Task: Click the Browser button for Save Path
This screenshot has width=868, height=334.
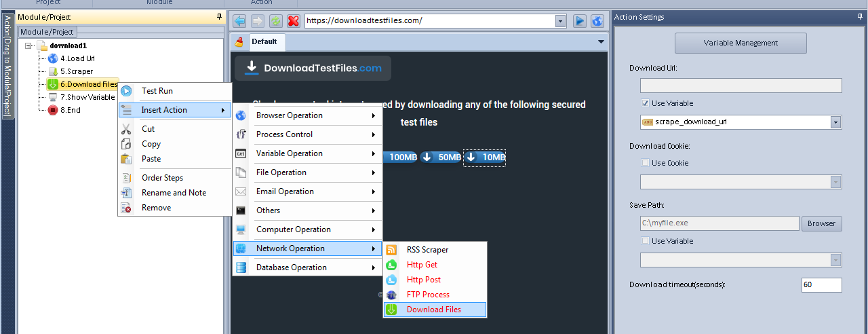Action: [821, 223]
